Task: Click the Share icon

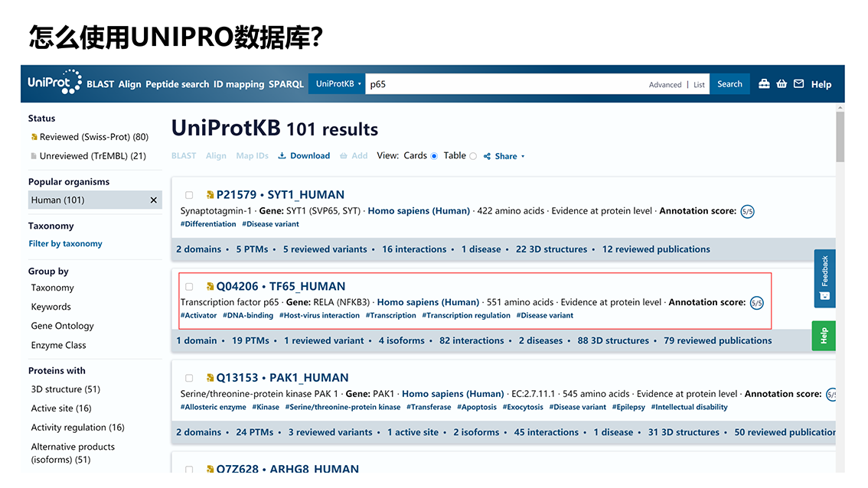Action: 487,157
